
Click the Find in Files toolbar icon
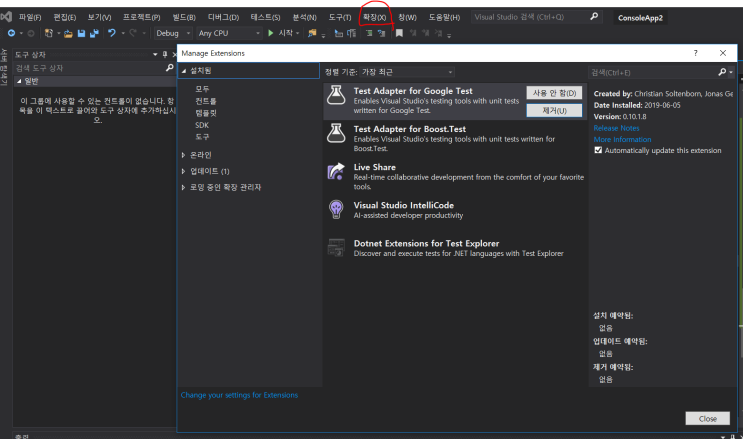(x=312, y=33)
